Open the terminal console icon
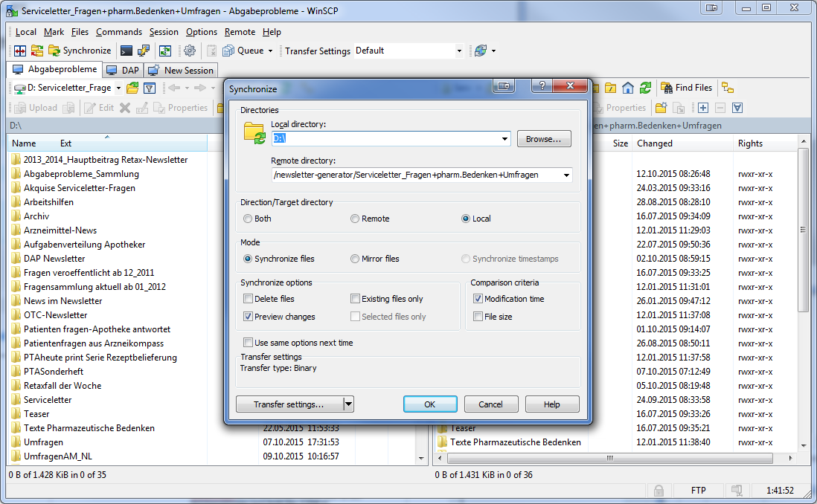This screenshot has width=817, height=504. click(x=126, y=51)
